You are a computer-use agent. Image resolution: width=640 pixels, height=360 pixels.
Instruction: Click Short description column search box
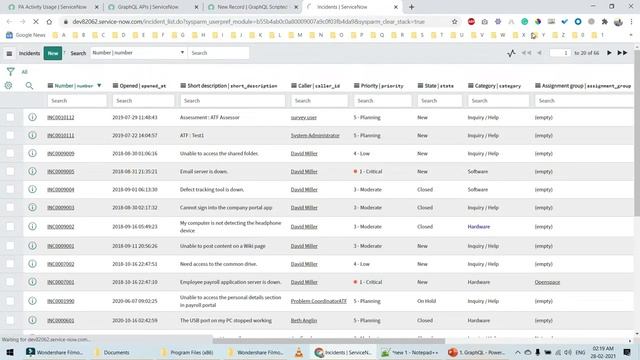click(x=232, y=100)
